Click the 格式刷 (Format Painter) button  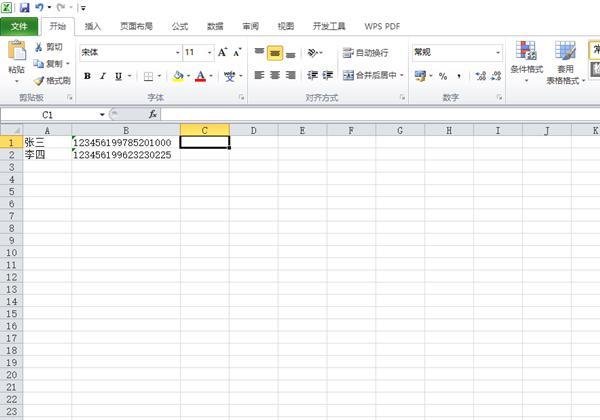(x=52, y=81)
